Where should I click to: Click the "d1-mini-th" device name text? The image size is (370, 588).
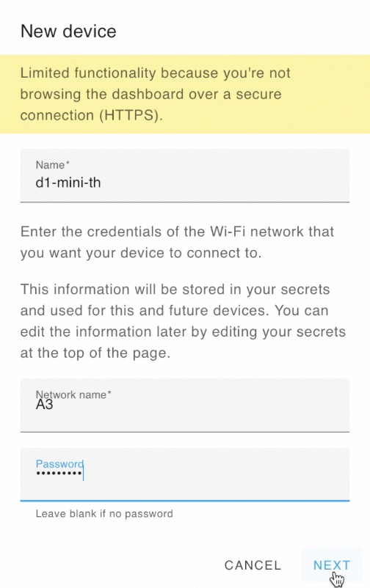[68, 183]
